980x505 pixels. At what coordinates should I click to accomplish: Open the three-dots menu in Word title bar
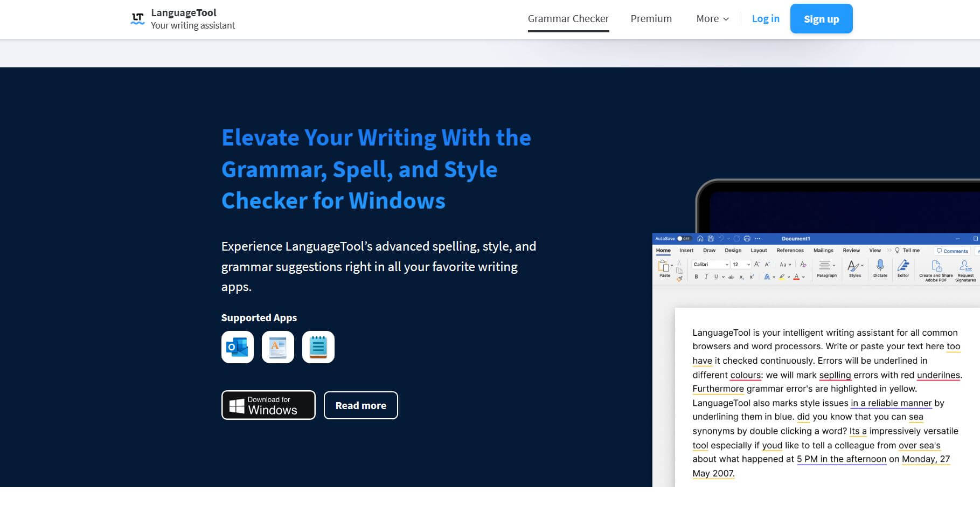[x=757, y=239]
